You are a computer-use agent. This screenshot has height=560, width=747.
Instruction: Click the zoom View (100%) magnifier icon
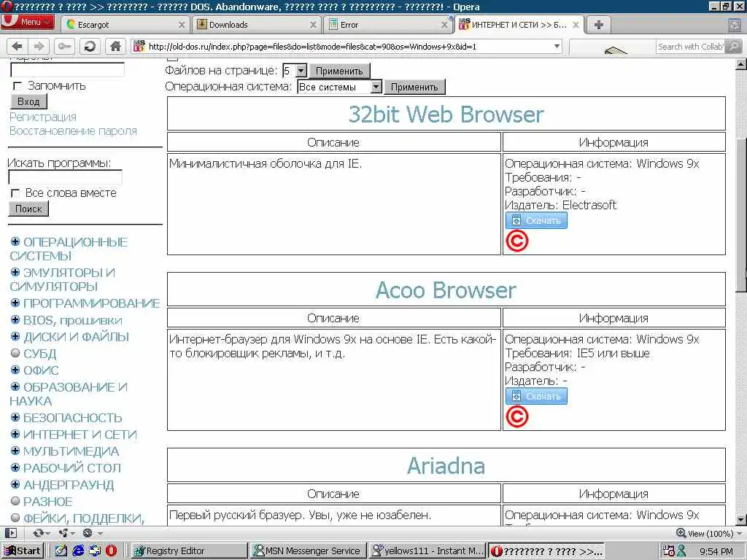coord(681,533)
